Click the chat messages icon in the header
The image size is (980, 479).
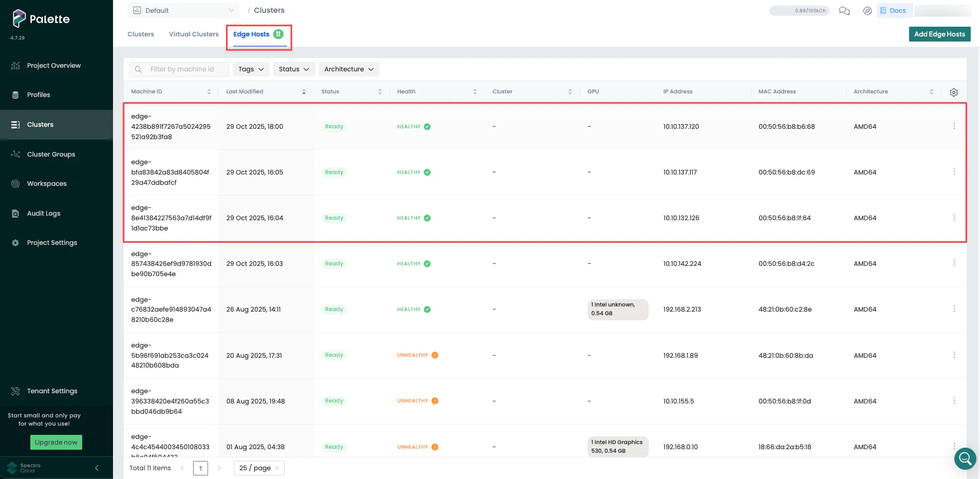tap(844, 10)
